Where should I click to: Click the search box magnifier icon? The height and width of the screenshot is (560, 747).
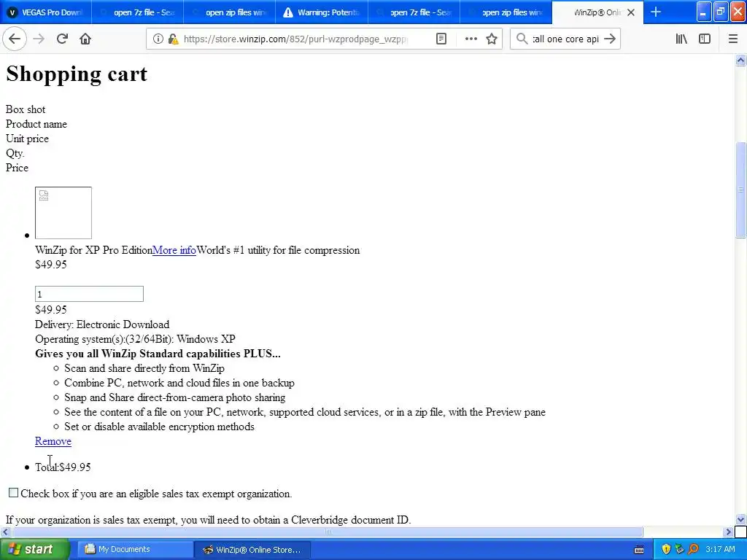(x=522, y=39)
